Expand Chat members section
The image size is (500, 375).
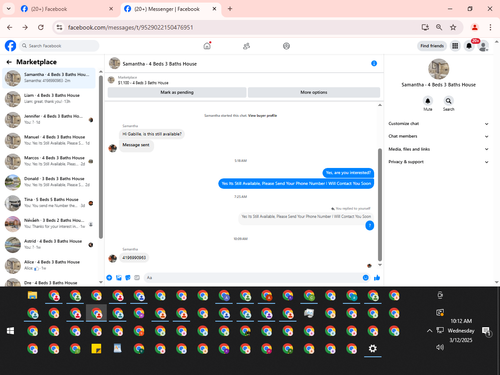(x=438, y=136)
